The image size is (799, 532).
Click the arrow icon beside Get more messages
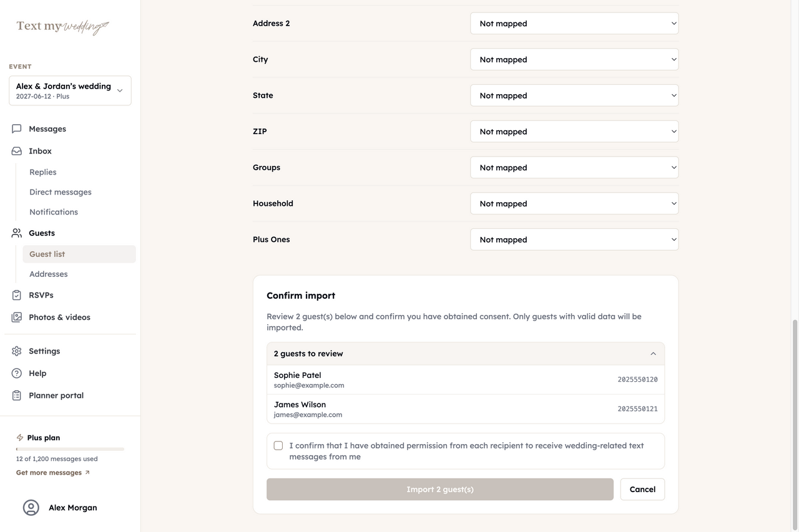(87, 473)
